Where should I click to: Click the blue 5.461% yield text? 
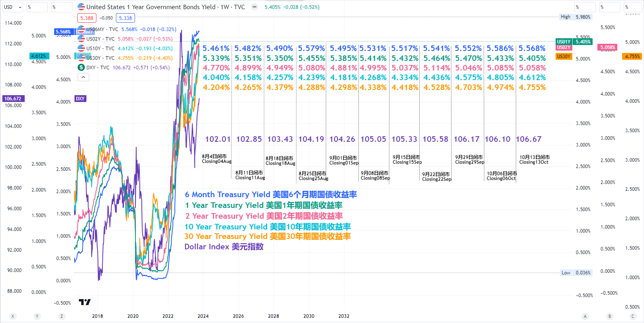(216, 48)
